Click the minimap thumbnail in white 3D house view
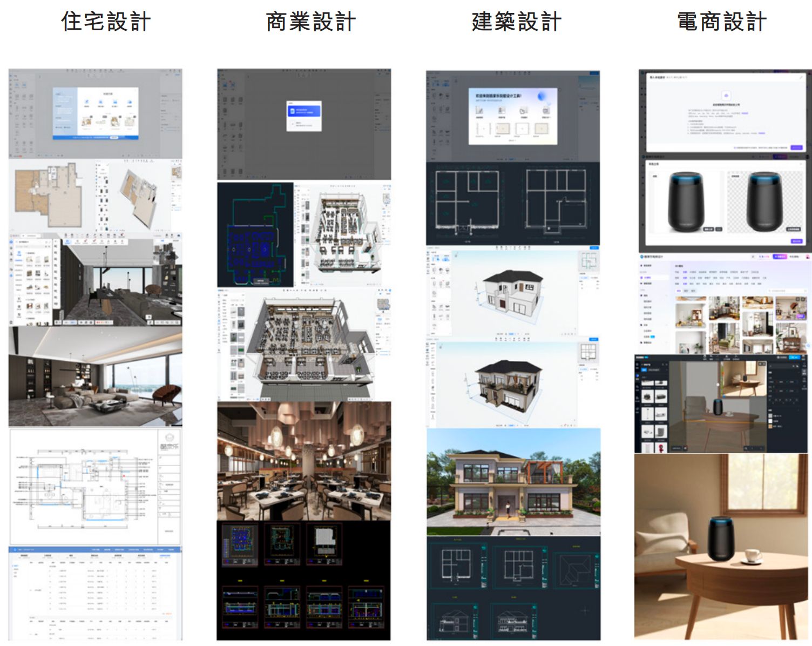 (x=588, y=261)
